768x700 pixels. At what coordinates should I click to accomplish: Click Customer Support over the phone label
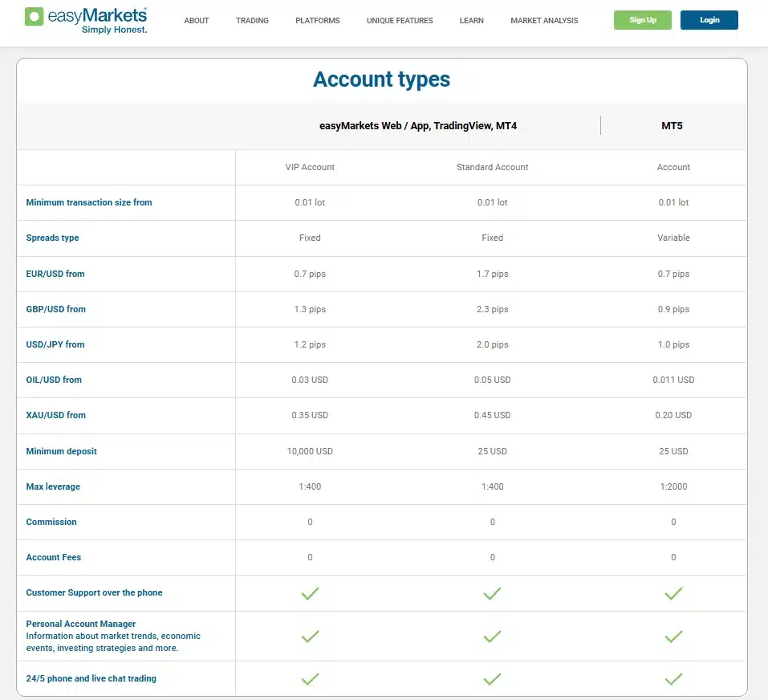(x=94, y=592)
